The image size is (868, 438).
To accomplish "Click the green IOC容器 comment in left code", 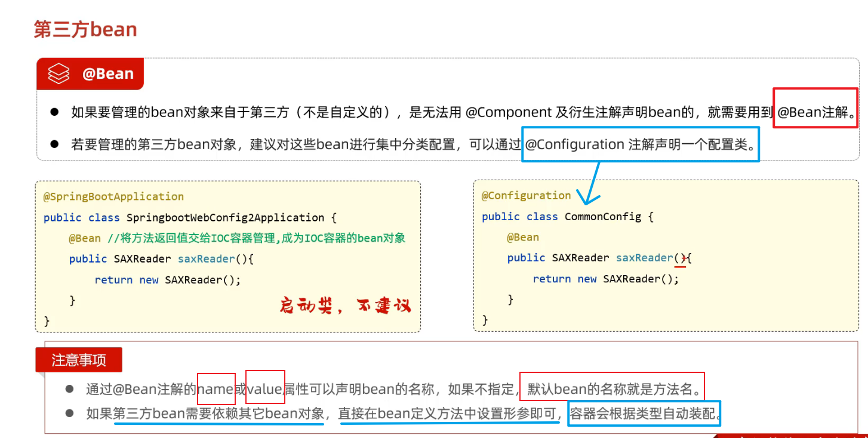I will [x=257, y=238].
